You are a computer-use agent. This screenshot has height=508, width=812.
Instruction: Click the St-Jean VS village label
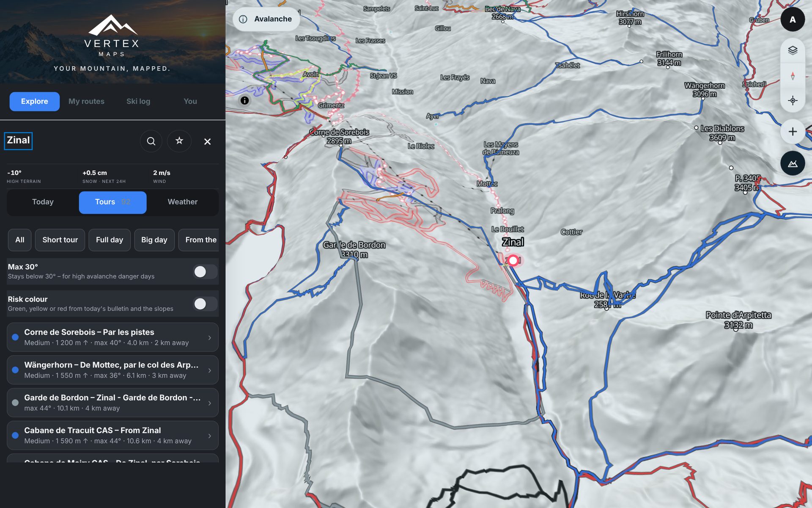coord(383,76)
